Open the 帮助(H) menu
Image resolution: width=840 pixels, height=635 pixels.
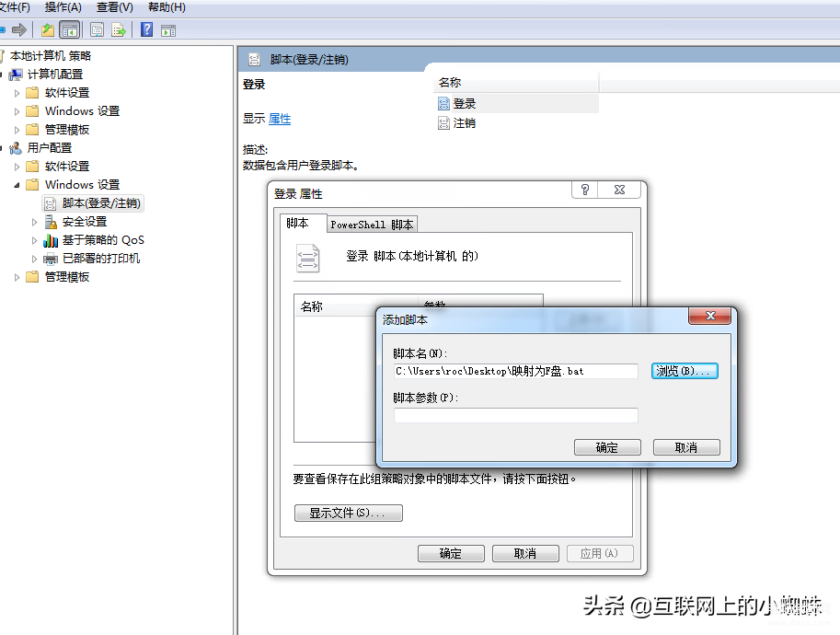tap(167, 7)
